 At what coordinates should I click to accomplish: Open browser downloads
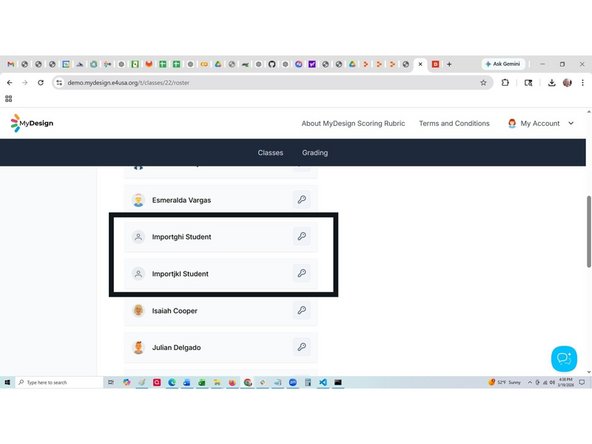click(552, 83)
